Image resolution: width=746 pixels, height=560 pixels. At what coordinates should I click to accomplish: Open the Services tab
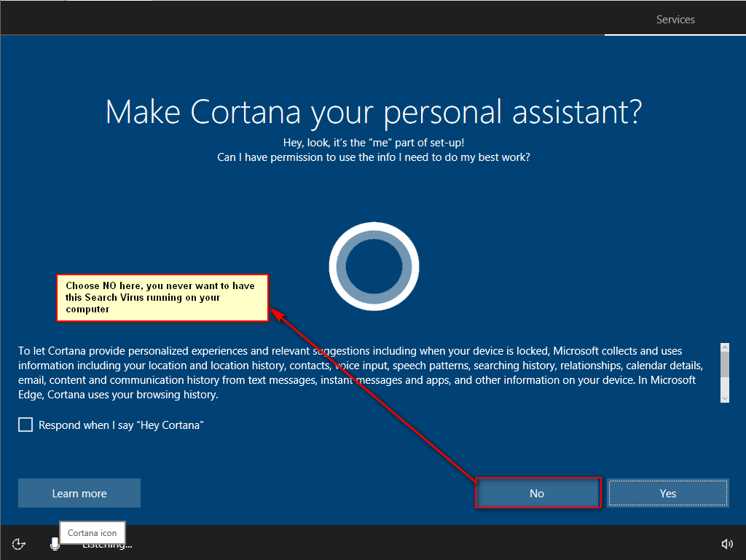675,20
